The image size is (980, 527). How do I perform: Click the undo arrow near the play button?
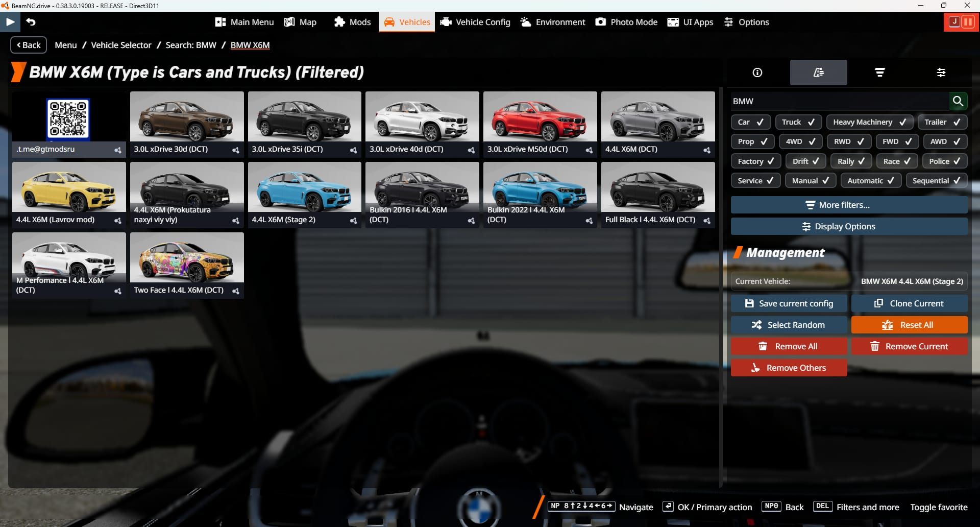(x=31, y=22)
